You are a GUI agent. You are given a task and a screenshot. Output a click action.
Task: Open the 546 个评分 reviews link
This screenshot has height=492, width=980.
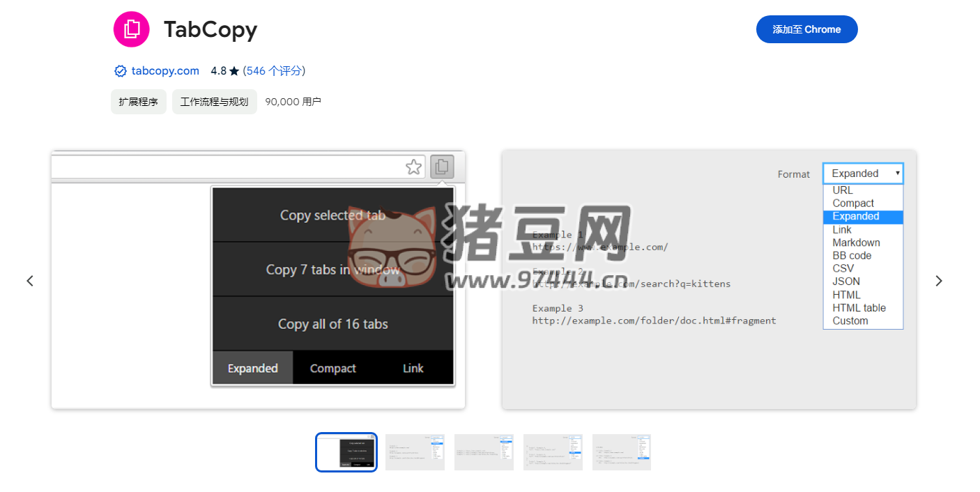point(274,71)
